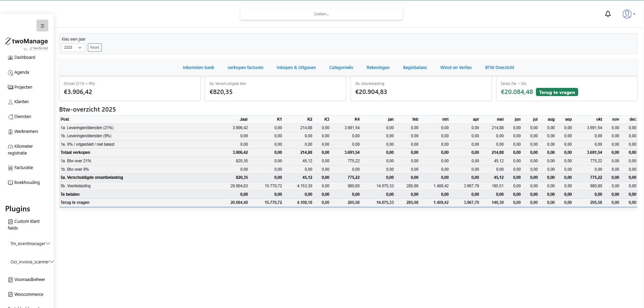The image size is (644, 308).
Task: Expand the Tm_eventmanager plugin menu
Action: pos(30,244)
